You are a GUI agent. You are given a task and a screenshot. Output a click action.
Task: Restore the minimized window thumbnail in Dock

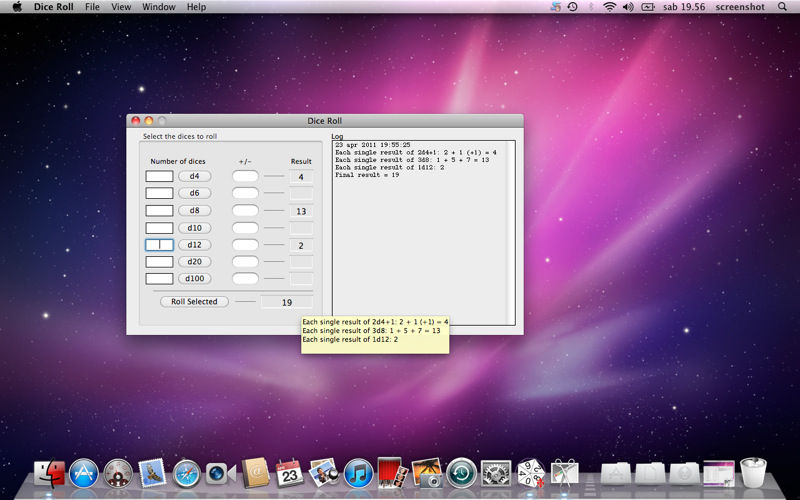pyautogui.click(x=719, y=473)
